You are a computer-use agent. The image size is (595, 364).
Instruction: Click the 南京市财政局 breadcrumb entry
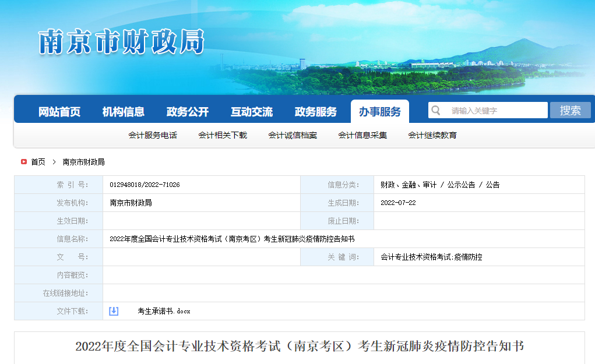[x=83, y=162]
